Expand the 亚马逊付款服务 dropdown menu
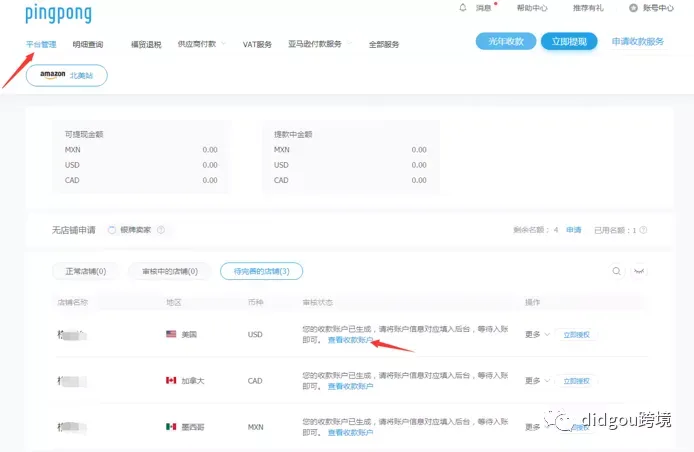694x452 pixels. [x=319, y=44]
